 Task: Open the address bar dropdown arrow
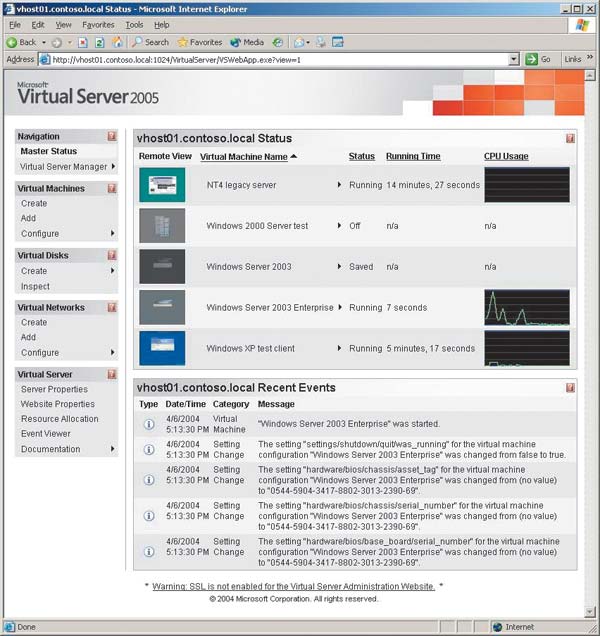[x=514, y=59]
